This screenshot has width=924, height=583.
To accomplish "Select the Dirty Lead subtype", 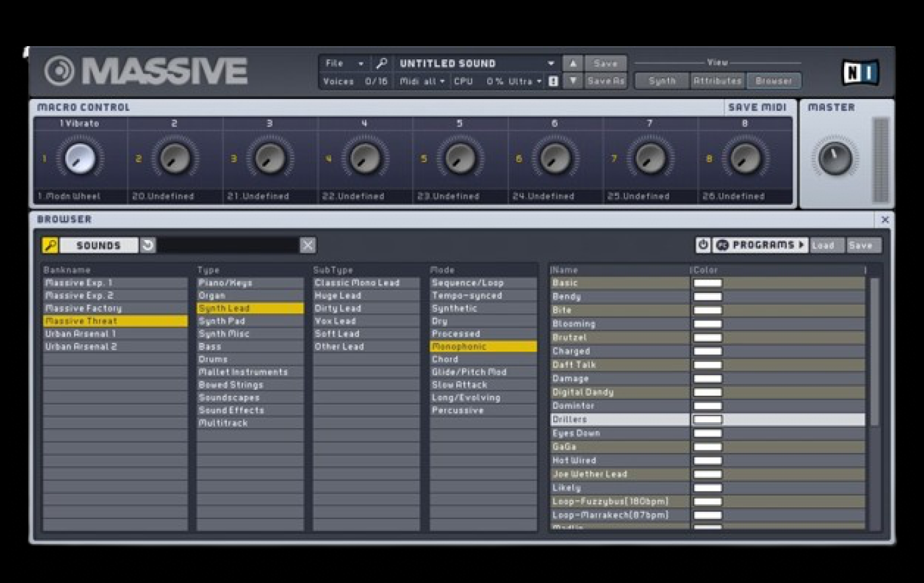I will (366, 308).
